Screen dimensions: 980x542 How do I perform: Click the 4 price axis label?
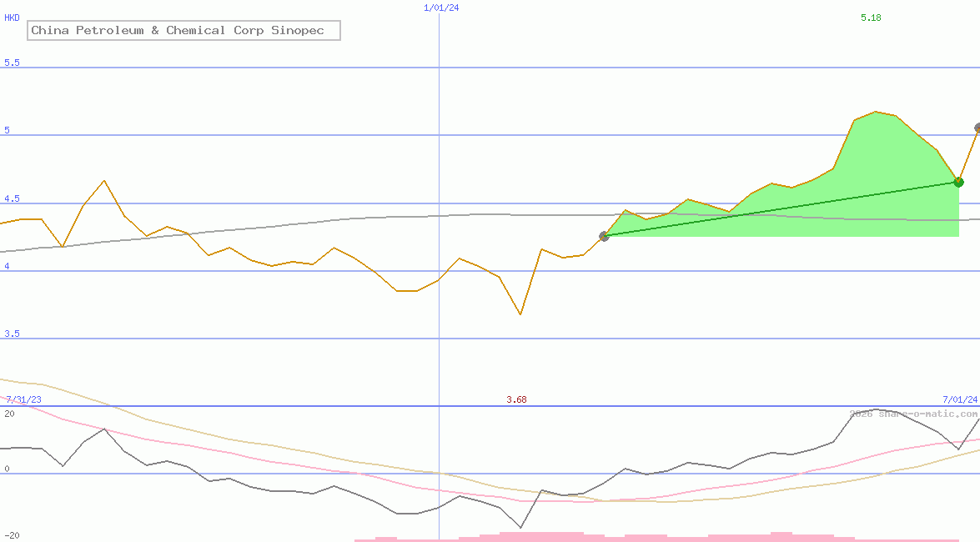[8, 266]
